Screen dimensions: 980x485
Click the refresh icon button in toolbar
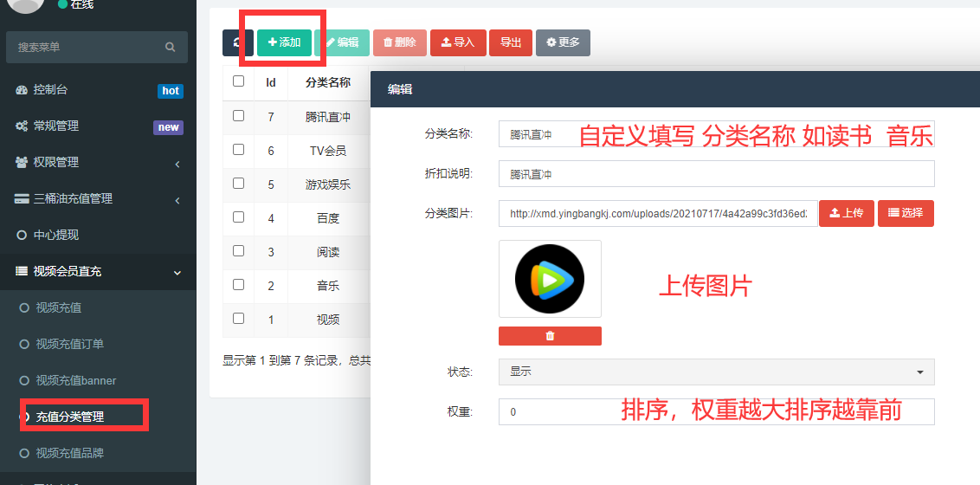click(237, 42)
